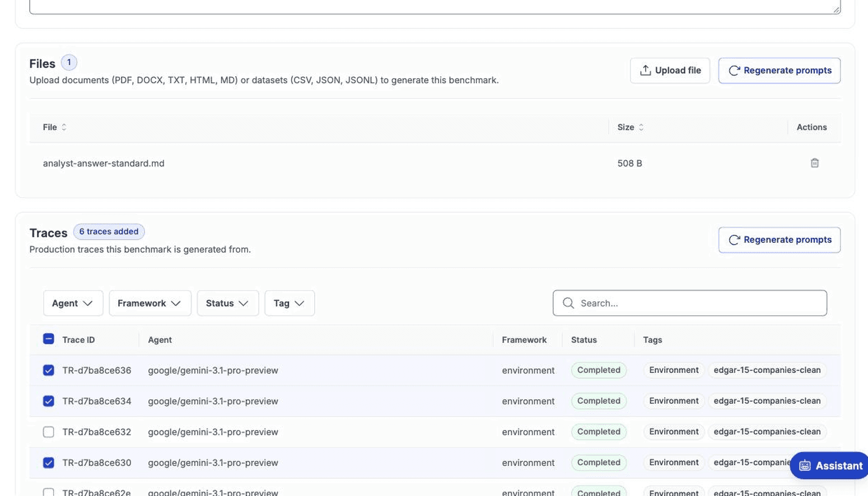Regenerate prompts in the Files section

pyautogui.click(x=780, y=71)
